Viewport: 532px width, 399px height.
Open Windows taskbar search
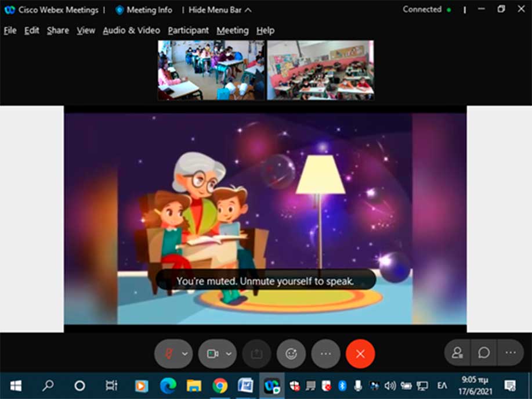[48, 386]
